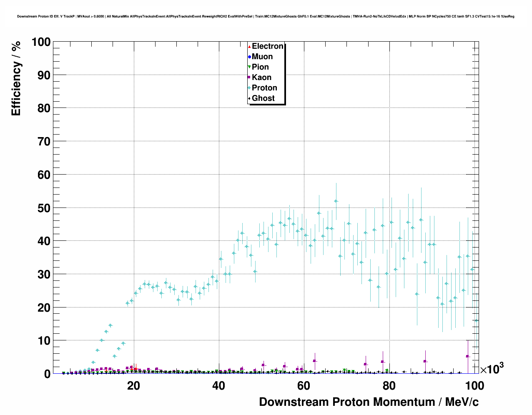This screenshot has width=532, height=415.
Task: Click the blue Muon circle marker in legend
Action: click(x=249, y=57)
